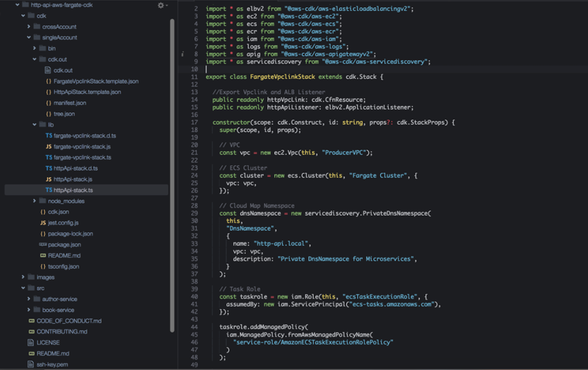The height and width of the screenshot is (370, 588).
Task: Open fargate-vpclink-stack.ts file
Action: click(82, 158)
